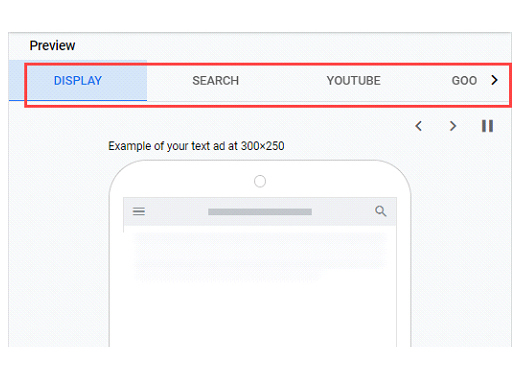522x382 pixels.
Task: Open the hamburger menu in phone mockup
Action: tap(139, 211)
